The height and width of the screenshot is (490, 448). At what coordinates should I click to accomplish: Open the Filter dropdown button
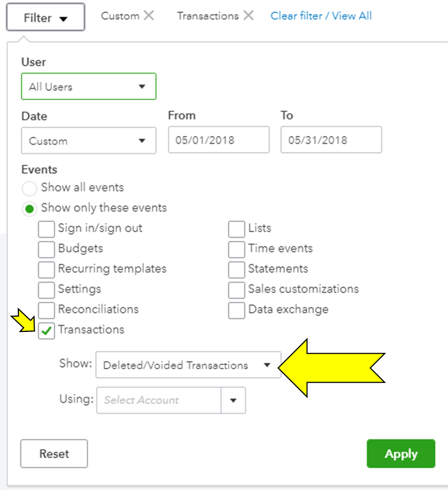click(x=45, y=18)
